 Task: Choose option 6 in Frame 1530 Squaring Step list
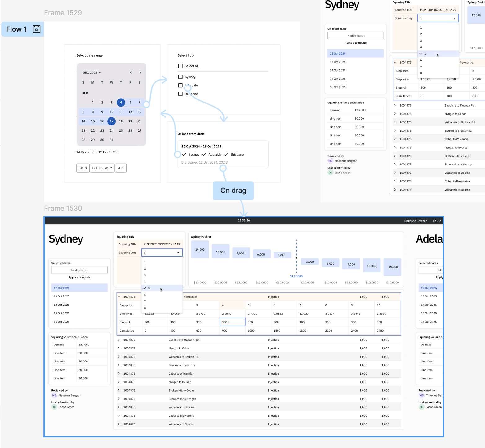coord(145,295)
